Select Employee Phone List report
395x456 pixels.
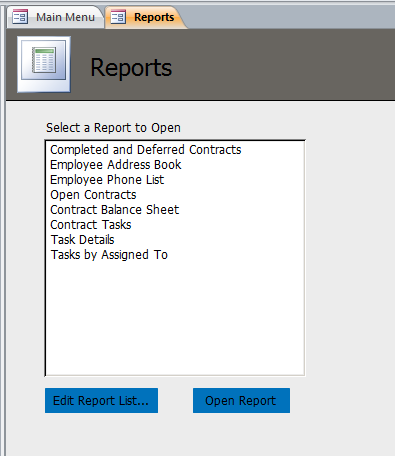click(x=175, y=180)
